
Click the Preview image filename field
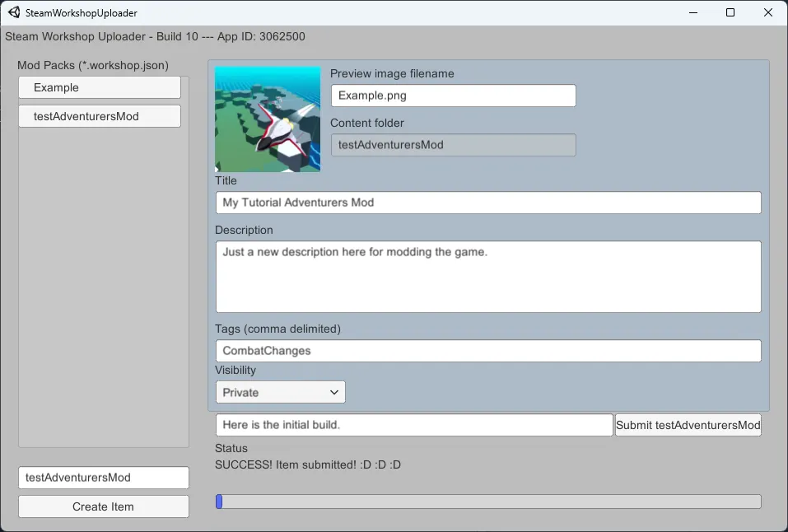[x=454, y=96]
